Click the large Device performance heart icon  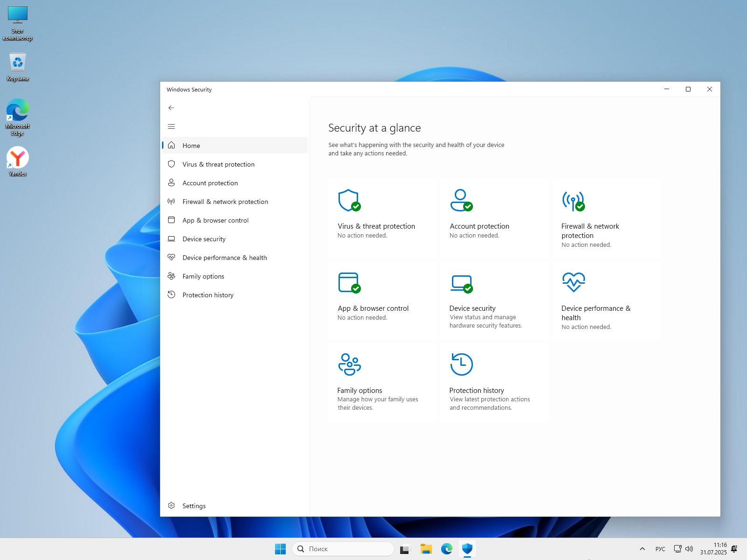(573, 282)
